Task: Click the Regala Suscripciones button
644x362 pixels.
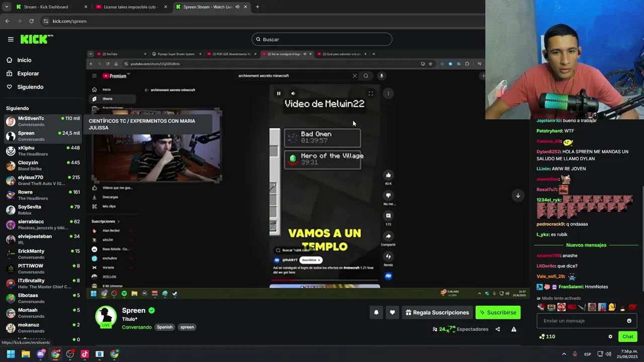Action: click(437, 312)
